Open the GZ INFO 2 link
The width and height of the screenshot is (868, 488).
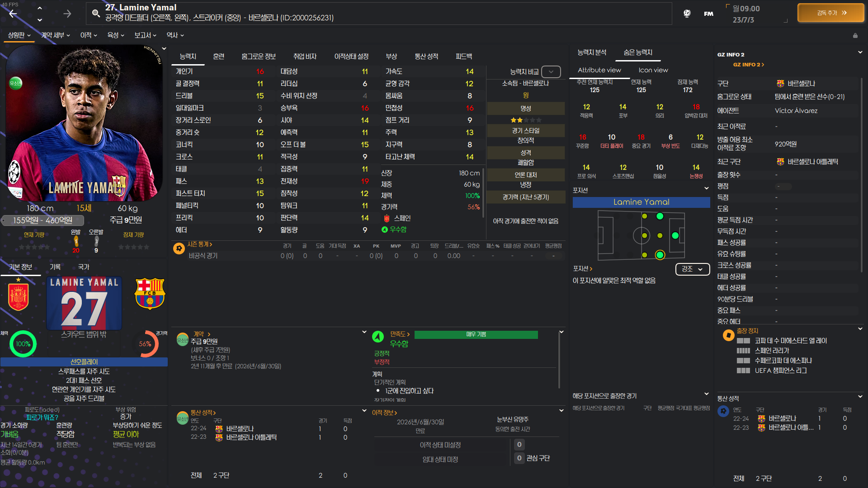click(748, 65)
